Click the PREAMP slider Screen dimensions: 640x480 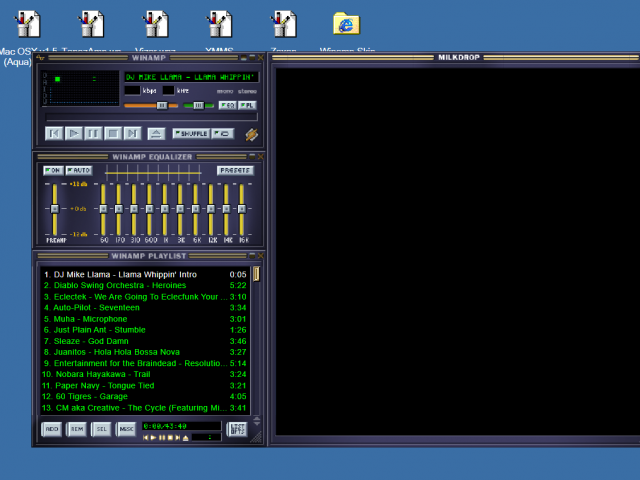(x=55, y=209)
